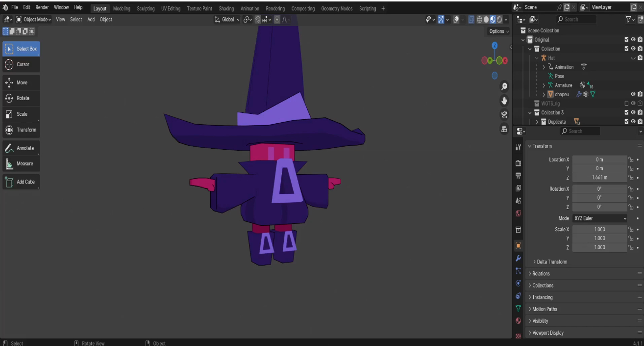Activate the Scale tool

point(21,114)
